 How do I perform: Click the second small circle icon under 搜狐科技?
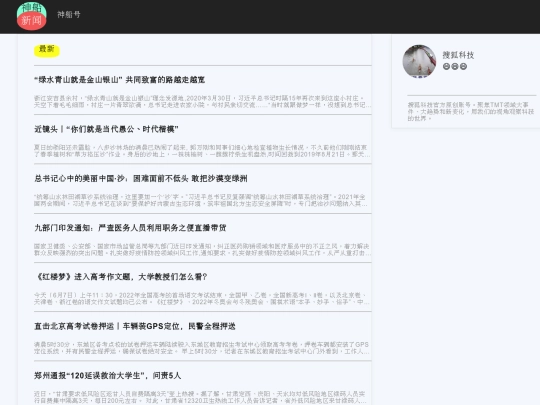(455, 66)
